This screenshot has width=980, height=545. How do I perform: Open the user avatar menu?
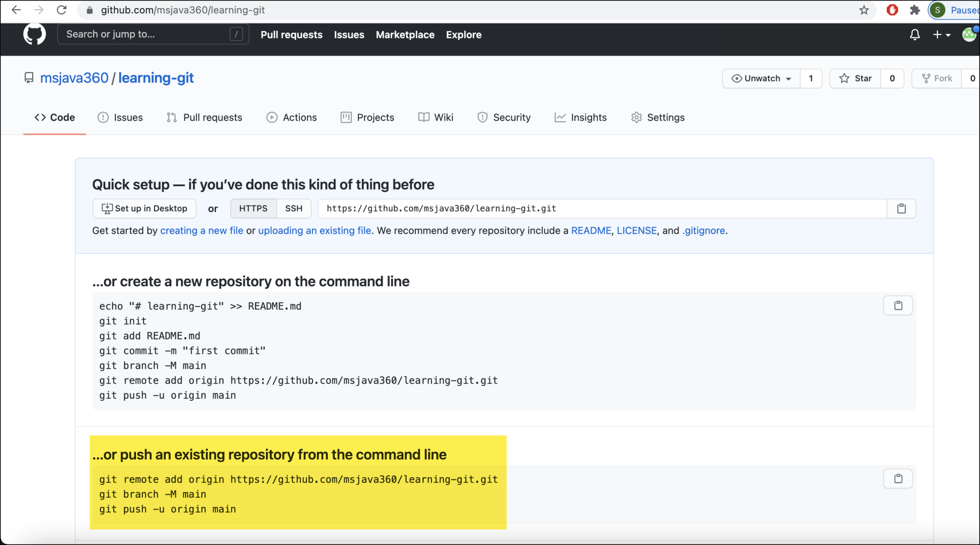pyautogui.click(x=970, y=34)
